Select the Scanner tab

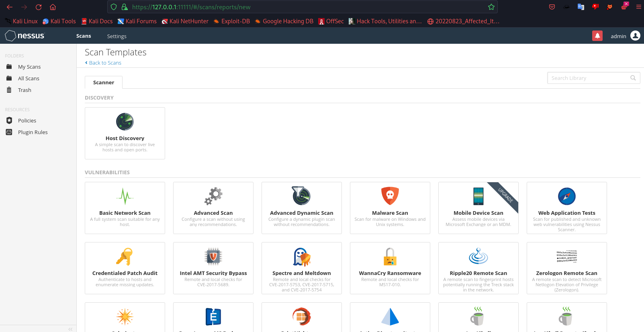pos(104,82)
